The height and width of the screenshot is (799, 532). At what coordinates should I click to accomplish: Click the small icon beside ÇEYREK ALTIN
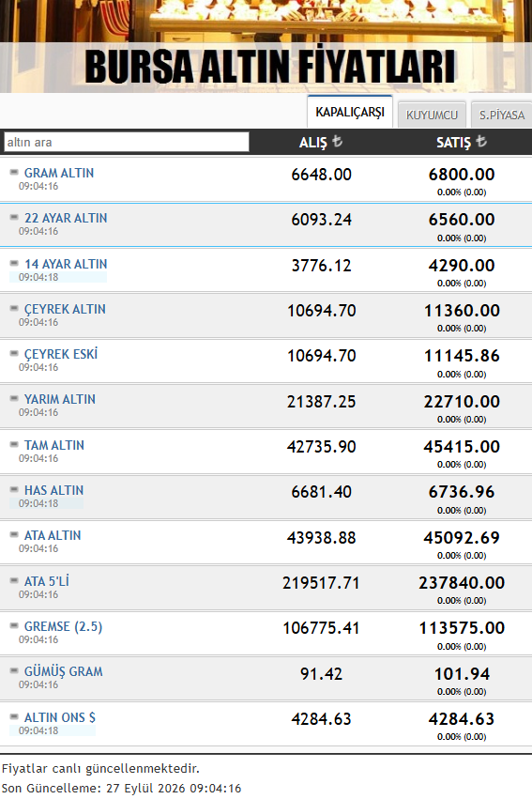14,308
